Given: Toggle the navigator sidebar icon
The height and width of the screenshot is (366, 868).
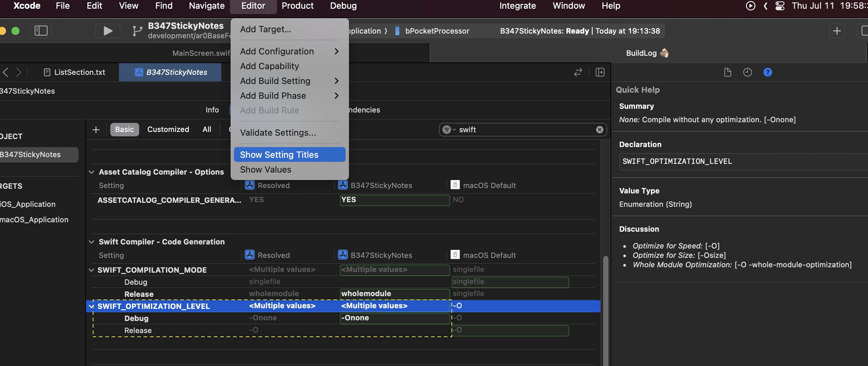Looking at the screenshot, I should 41,31.
